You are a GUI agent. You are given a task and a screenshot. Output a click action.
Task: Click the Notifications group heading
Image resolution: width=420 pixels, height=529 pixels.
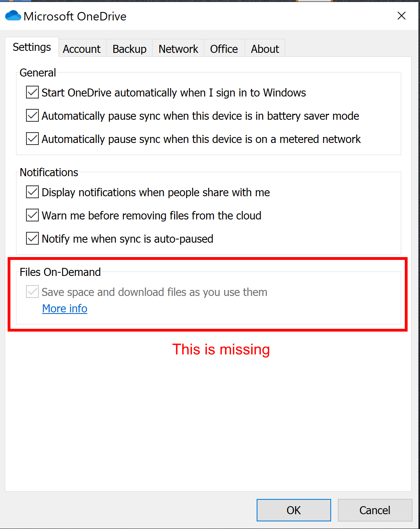(x=49, y=172)
